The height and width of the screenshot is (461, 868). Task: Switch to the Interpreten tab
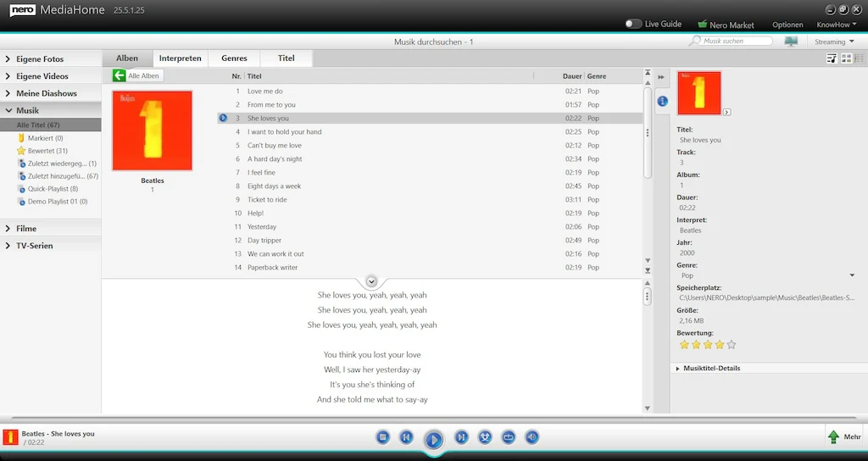[x=180, y=58]
